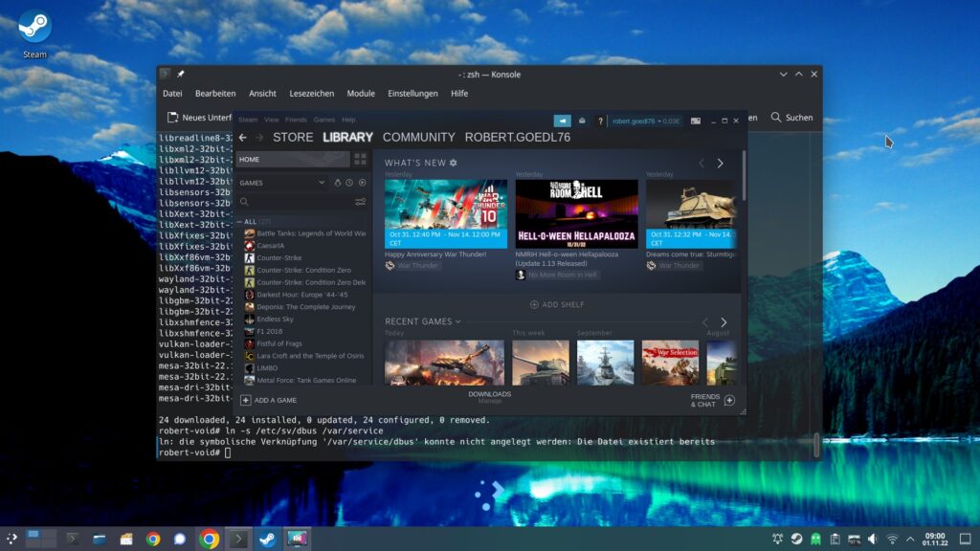The height and width of the screenshot is (551, 980).
Task: Show the desktop using the panel button
Action: coord(966,539)
